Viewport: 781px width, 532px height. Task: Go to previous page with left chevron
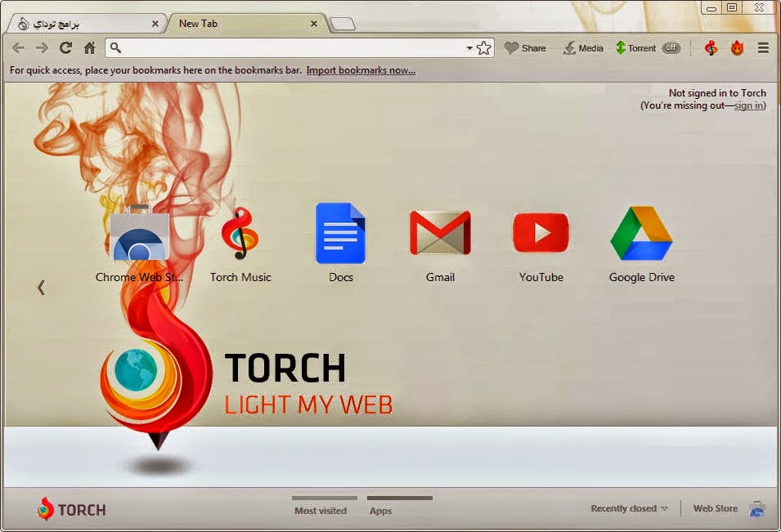pos(42,287)
